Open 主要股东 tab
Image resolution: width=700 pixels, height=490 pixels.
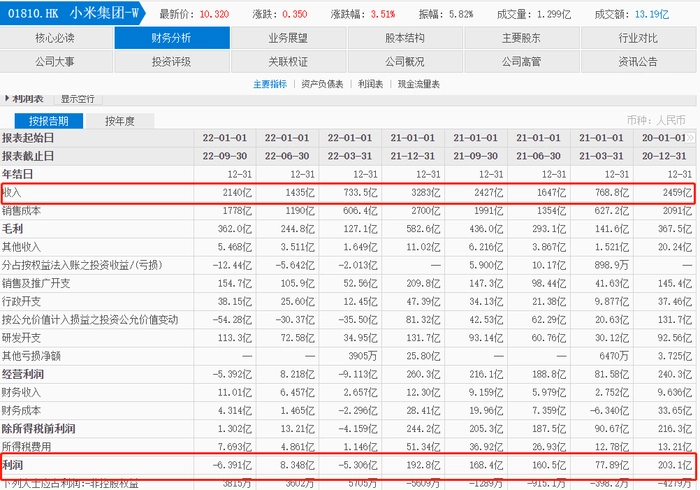[x=521, y=38]
